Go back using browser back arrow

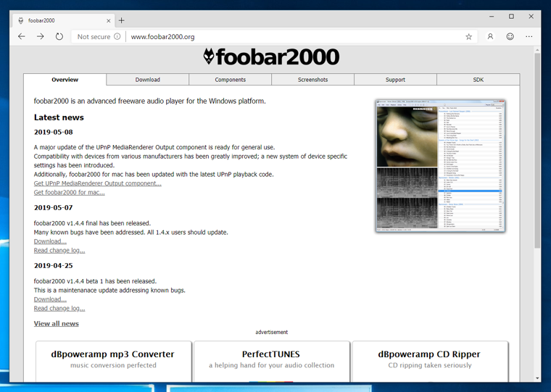click(22, 36)
